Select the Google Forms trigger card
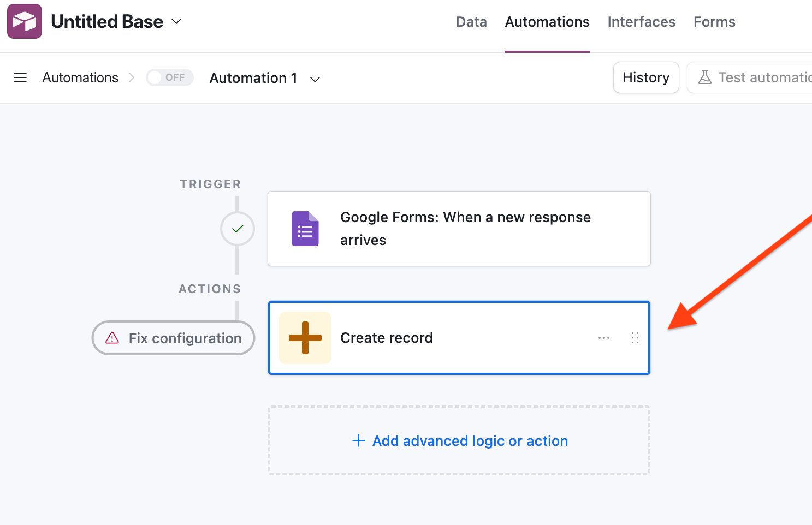 coord(459,229)
